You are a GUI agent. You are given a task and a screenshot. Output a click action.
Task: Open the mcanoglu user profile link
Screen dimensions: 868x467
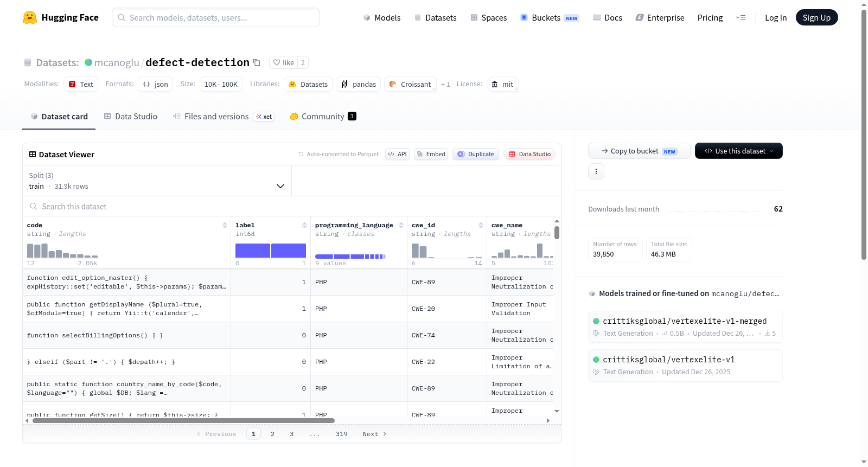(x=117, y=62)
